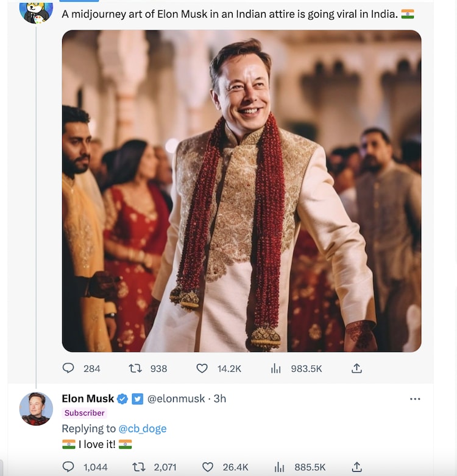This screenshot has width=457, height=476.
Task: Open the reply's 3h timestamp link
Action: (220, 399)
